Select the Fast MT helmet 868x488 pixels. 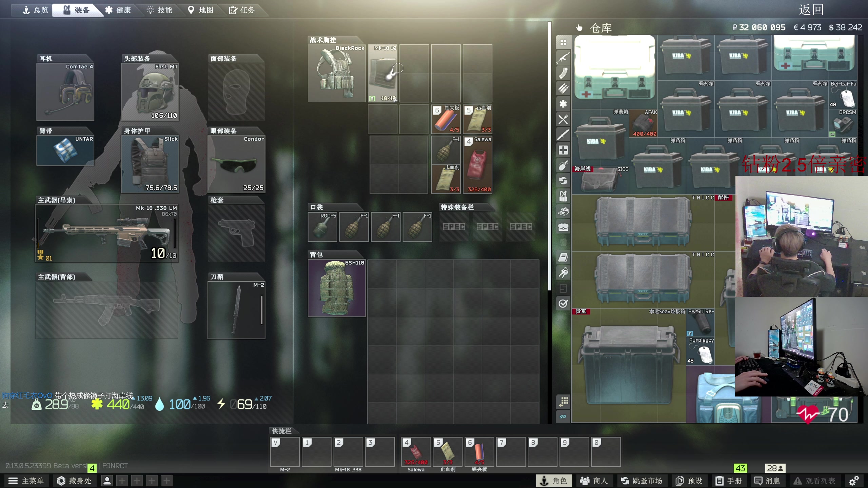click(150, 92)
